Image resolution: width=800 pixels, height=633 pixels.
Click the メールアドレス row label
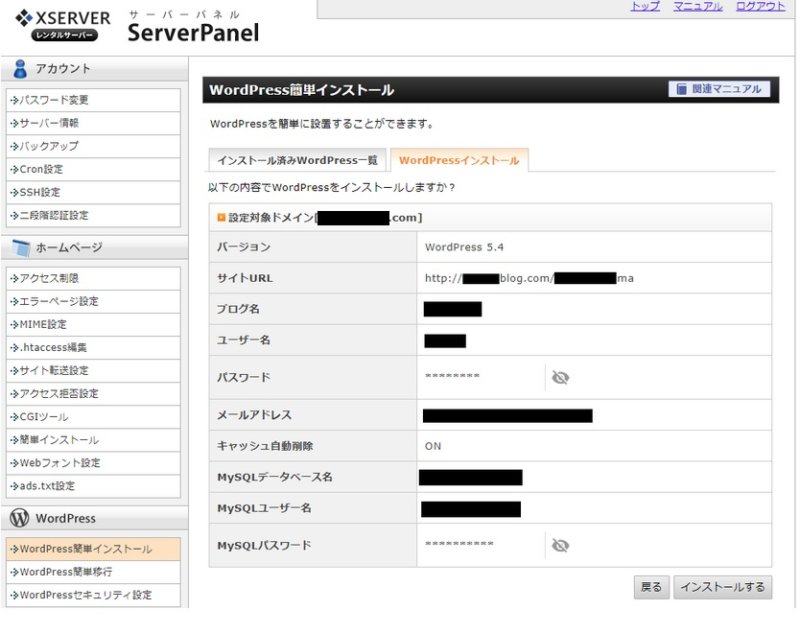(254, 415)
